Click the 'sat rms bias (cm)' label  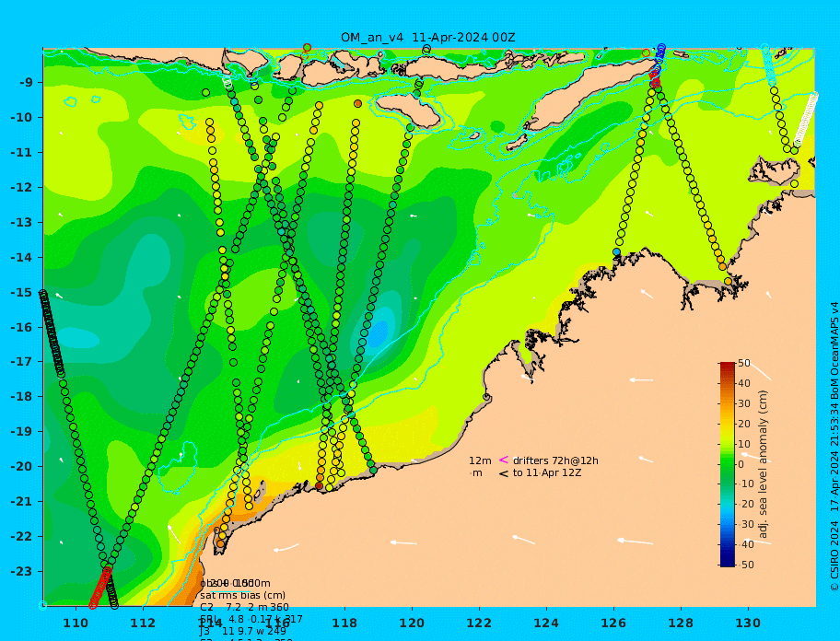242,595
